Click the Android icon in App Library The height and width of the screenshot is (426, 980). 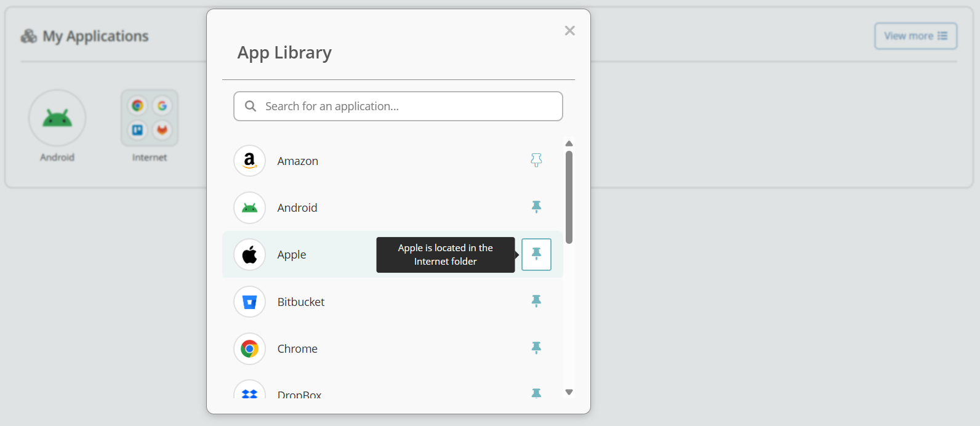click(x=249, y=208)
